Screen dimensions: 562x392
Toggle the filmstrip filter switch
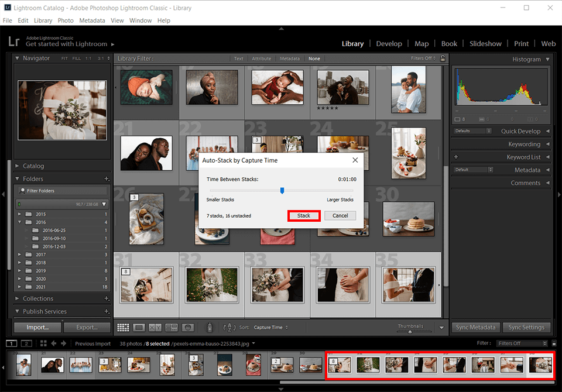(x=554, y=343)
